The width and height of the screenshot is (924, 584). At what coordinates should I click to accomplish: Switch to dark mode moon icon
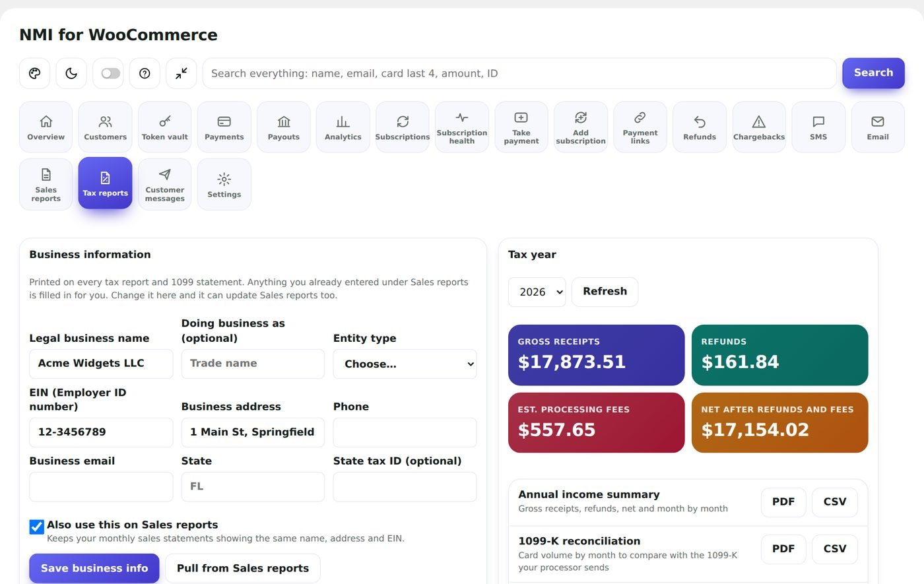coord(71,73)
